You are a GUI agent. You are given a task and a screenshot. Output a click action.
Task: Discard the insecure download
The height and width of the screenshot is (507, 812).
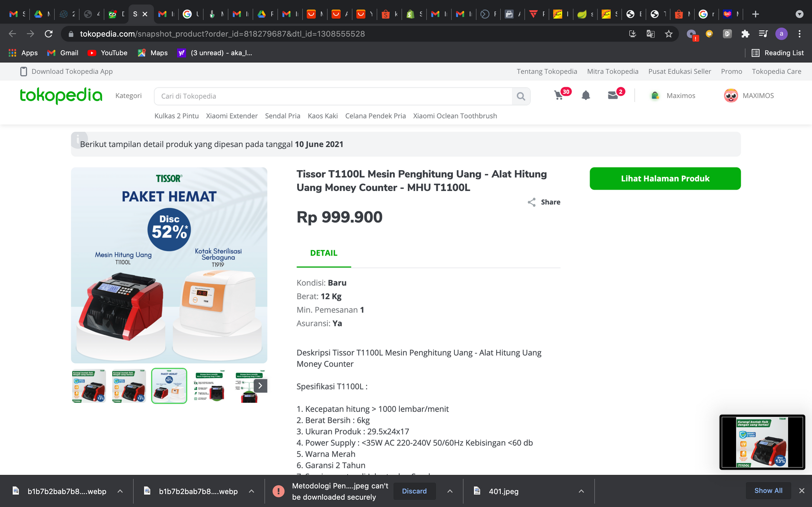tap(414, 491)
